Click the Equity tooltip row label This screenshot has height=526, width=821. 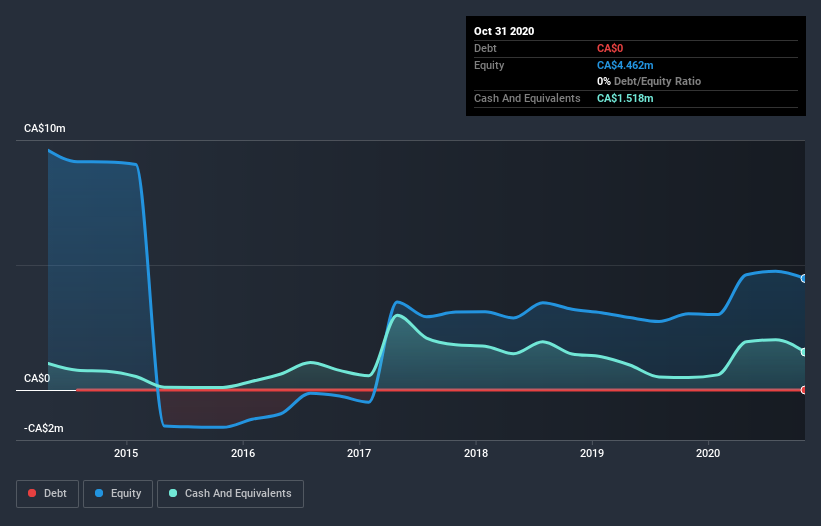[x=489, y=65]
